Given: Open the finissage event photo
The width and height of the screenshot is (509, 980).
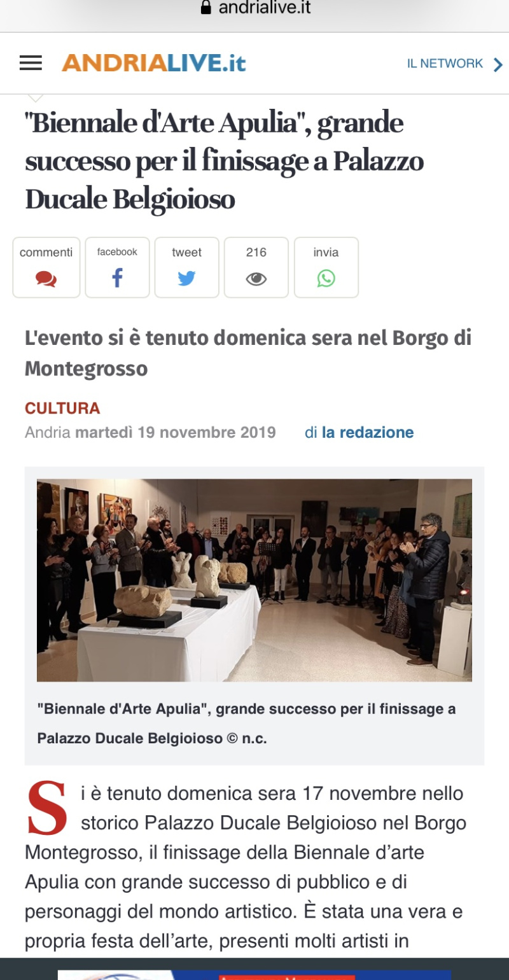Looking at the screenshot, I should pos(254,580).
